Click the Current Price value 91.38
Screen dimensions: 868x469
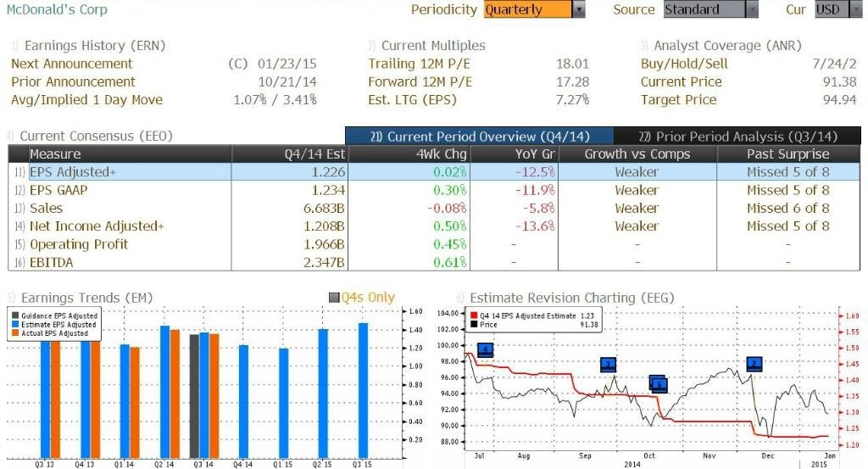click(x=840, y=82)
